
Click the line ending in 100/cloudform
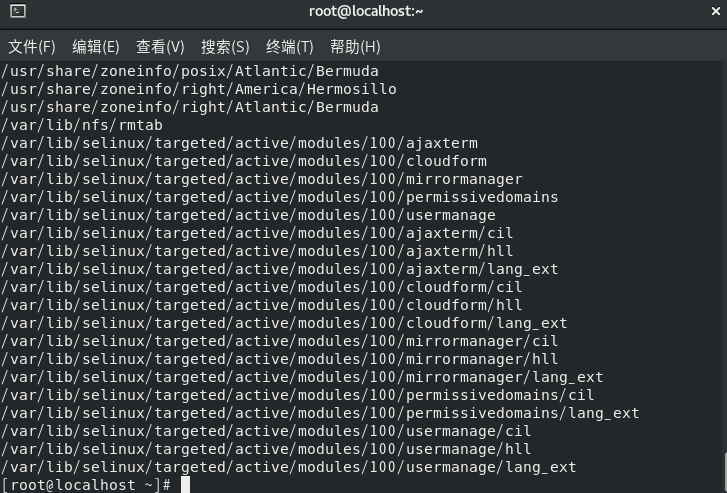pos(244,161)
